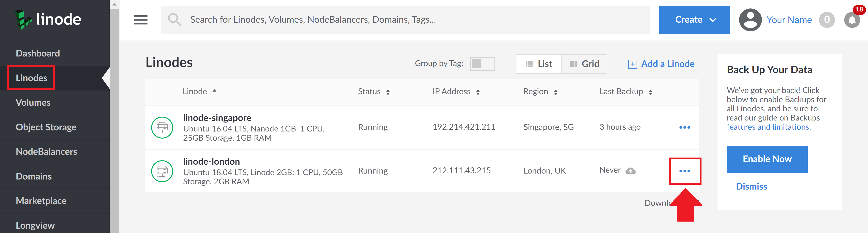Viewport: 868px width, 233px height.
Task: Sort by the Last Backup column
Action: tap(626, 91)
